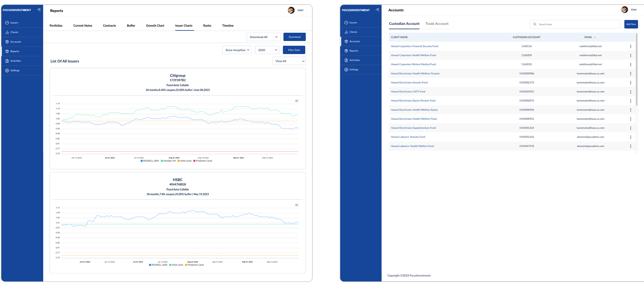The height and width of the screenshot is (286, 644).
Task: Open the HSBC chart options menu icon
Action: click(297, 205)
